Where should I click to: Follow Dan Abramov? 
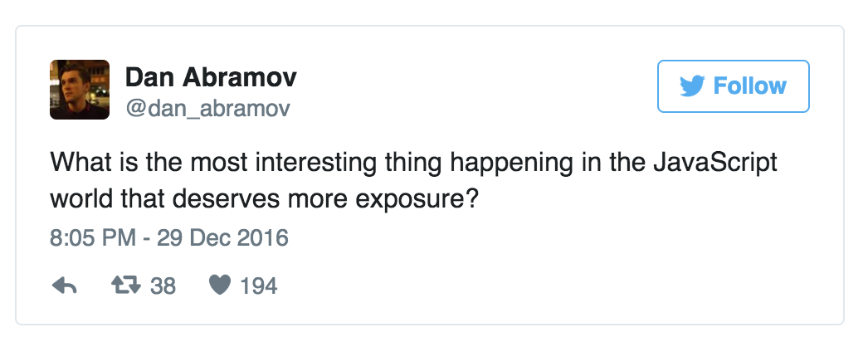click(x=733, y=86)
